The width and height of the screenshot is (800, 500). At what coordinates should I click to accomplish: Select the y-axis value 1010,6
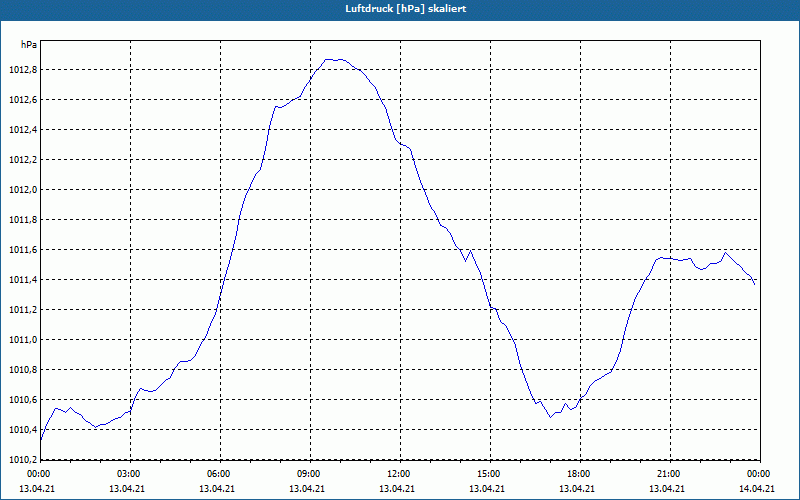(x=23, y=400)
